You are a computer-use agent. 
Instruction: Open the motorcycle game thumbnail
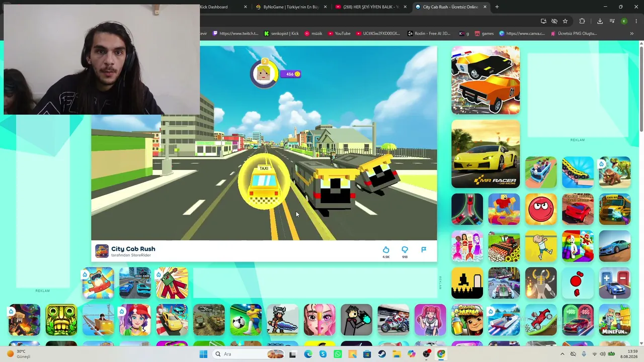coord(393,320)
